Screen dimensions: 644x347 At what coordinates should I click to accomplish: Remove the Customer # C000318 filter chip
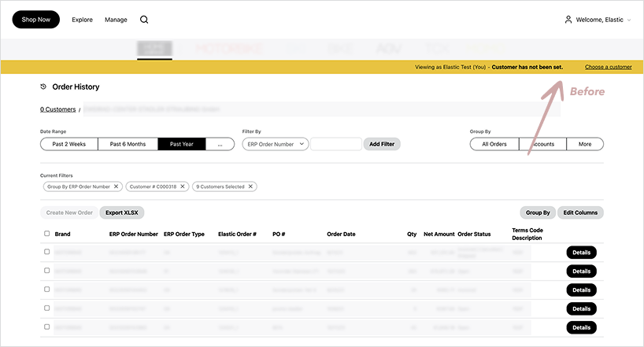pyautogui.click(x=183, y=186)
